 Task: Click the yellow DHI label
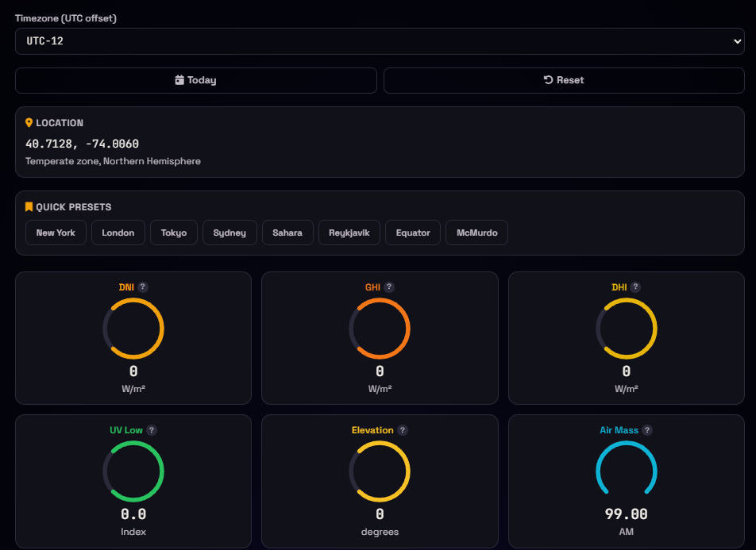619,287
